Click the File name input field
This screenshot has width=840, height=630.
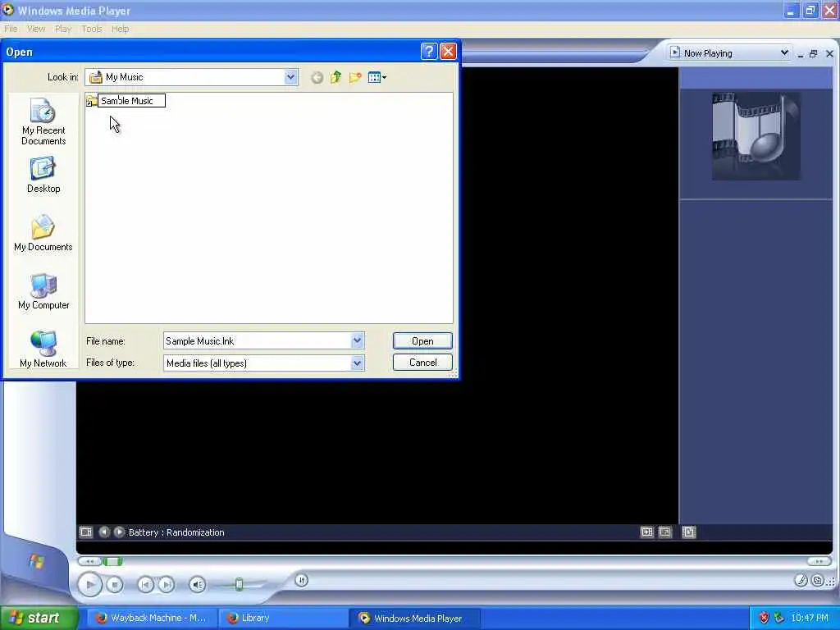257,340
